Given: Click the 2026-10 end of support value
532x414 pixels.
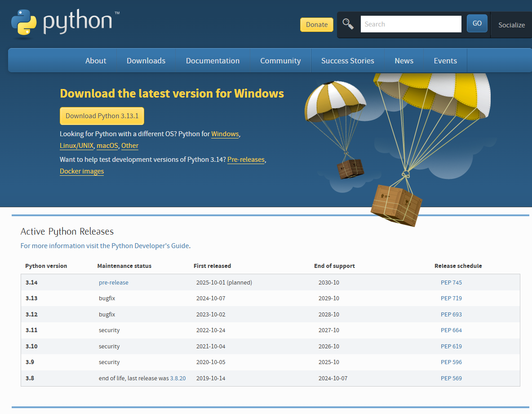Looking at the screenshot, I should (x=329, y=346).
